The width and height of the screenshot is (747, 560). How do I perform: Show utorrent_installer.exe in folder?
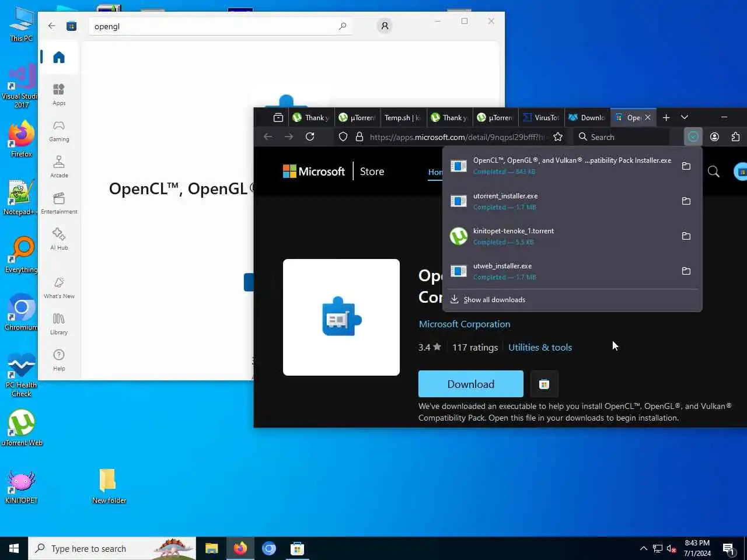686,201
